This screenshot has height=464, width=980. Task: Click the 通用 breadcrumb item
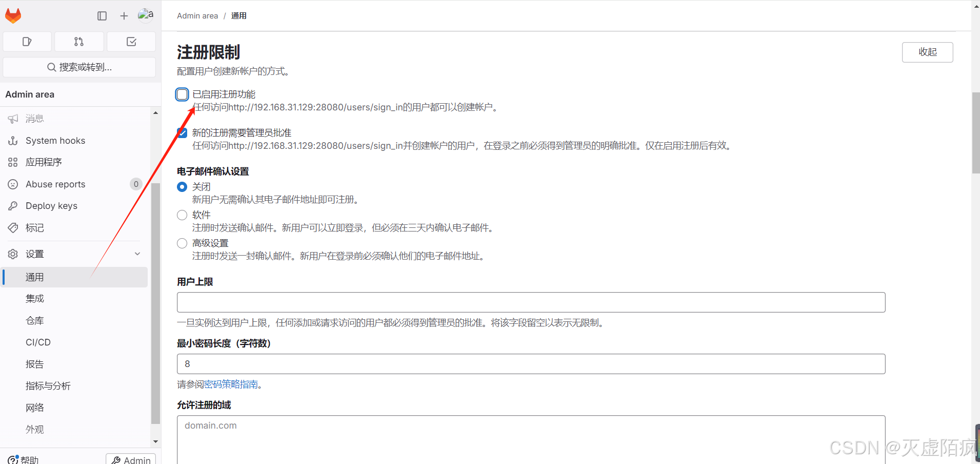[x=239, y=16]
